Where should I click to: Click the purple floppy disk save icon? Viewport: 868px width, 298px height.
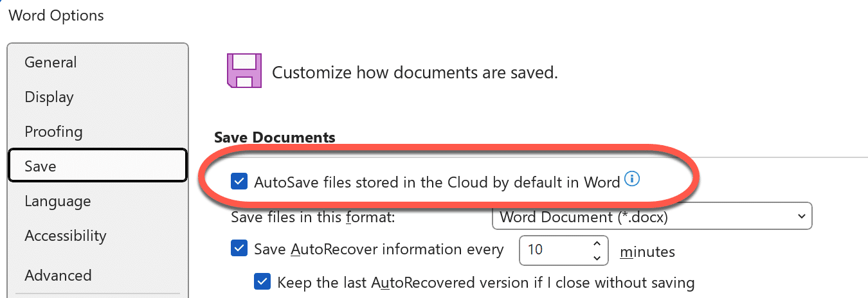(x=244, y=71)
